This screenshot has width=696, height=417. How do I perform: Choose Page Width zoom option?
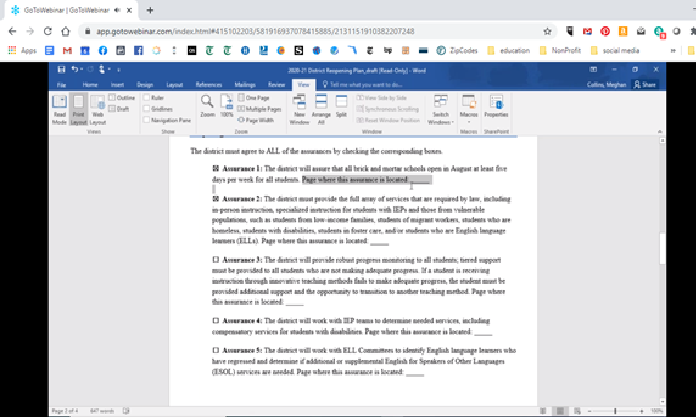[256, 120]
